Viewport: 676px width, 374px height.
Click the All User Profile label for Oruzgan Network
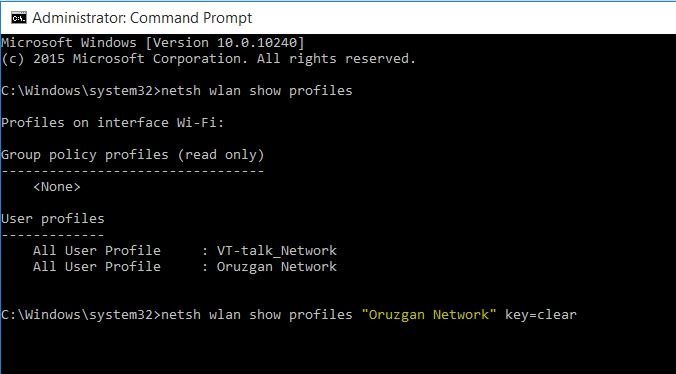(97, 266)
